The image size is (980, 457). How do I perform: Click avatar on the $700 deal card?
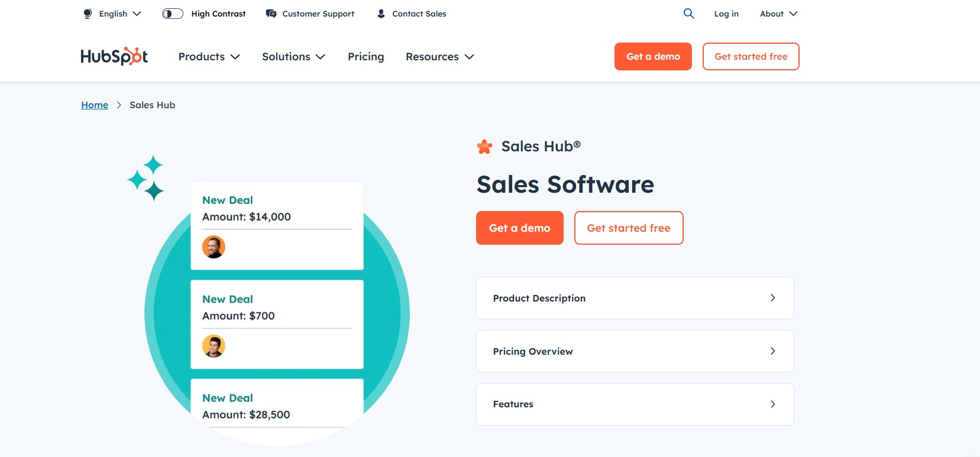[214, 346]
